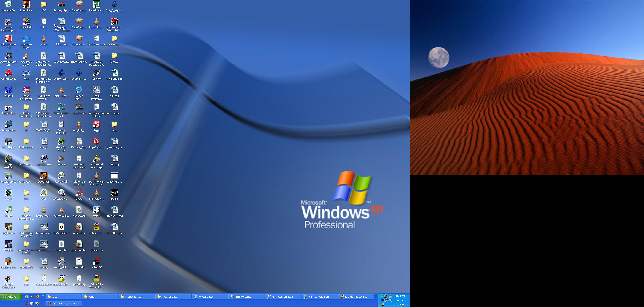
Task: Launch PowerDVD shortcut
Action: point(26,23)
